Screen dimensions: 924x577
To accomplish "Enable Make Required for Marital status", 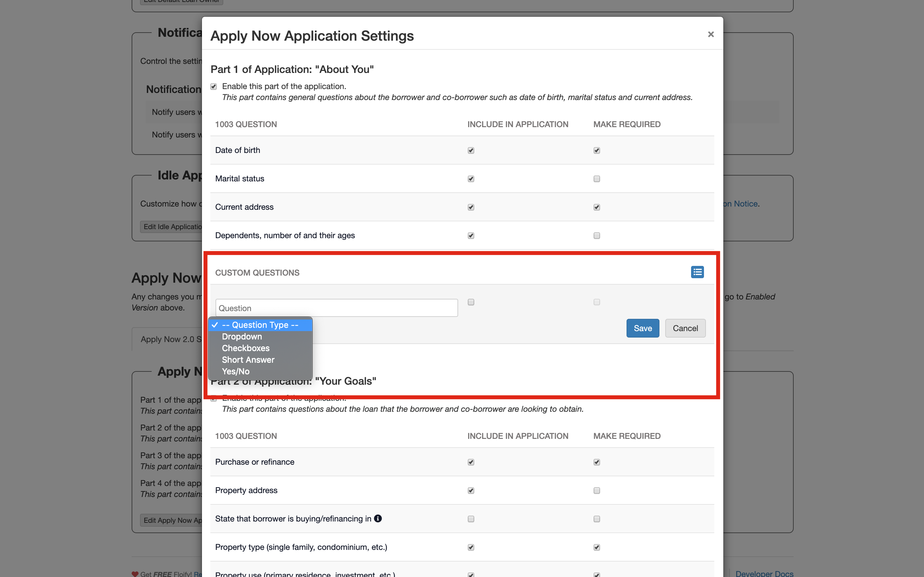I will pos(596,178).
